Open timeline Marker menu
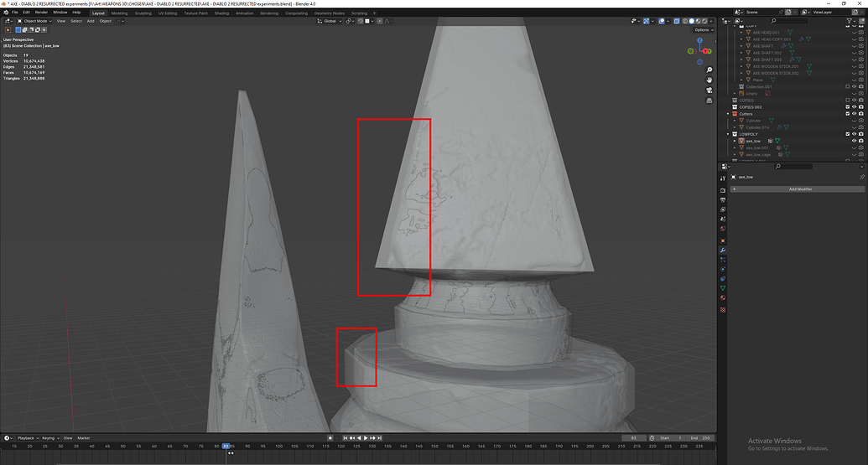The height and width of the screenshot is (465, 868). 84,438
